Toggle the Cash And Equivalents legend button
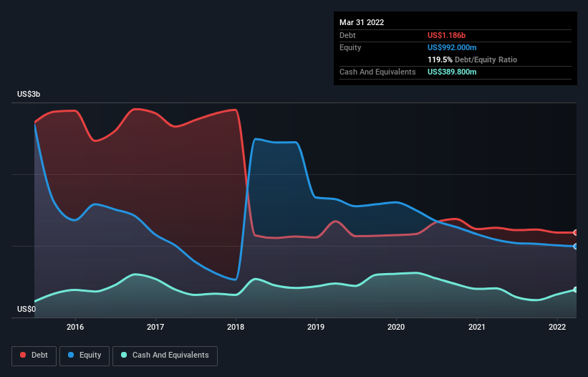Image resolution: width=588 pixels, height=377 pixels. pyautogui.click(x=165, y=355)
